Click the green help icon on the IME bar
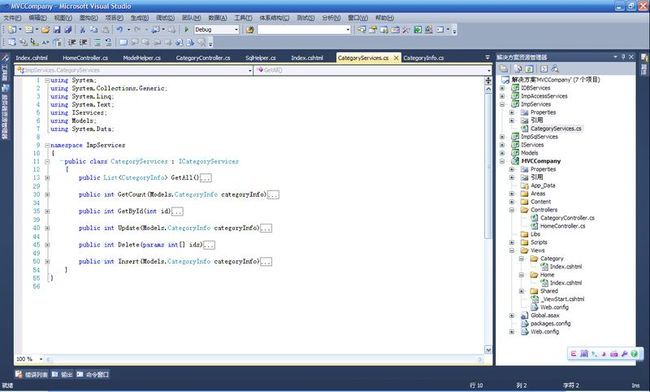 pyautogui.click(x=634, y=353)
